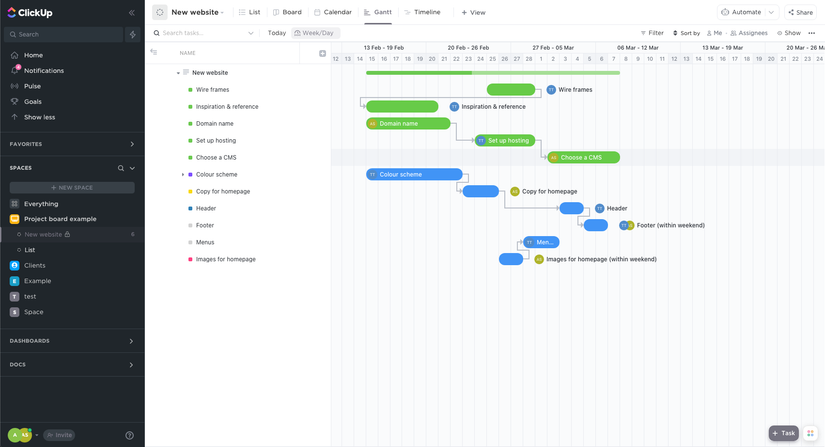Open the more options ellipsis menu
Viewport: 825px width, 447px height.
(812, 33)
